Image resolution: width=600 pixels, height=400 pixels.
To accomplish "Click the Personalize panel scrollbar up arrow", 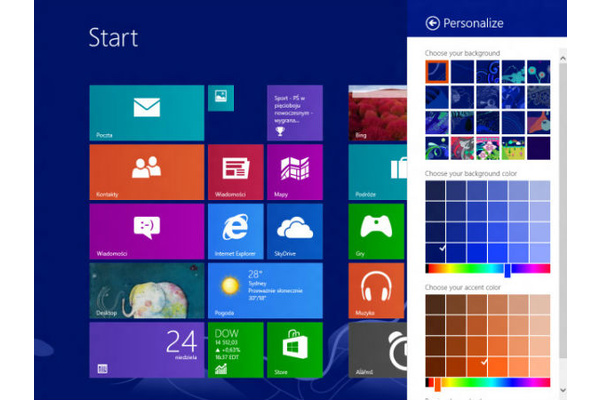I will click(562, 59).
